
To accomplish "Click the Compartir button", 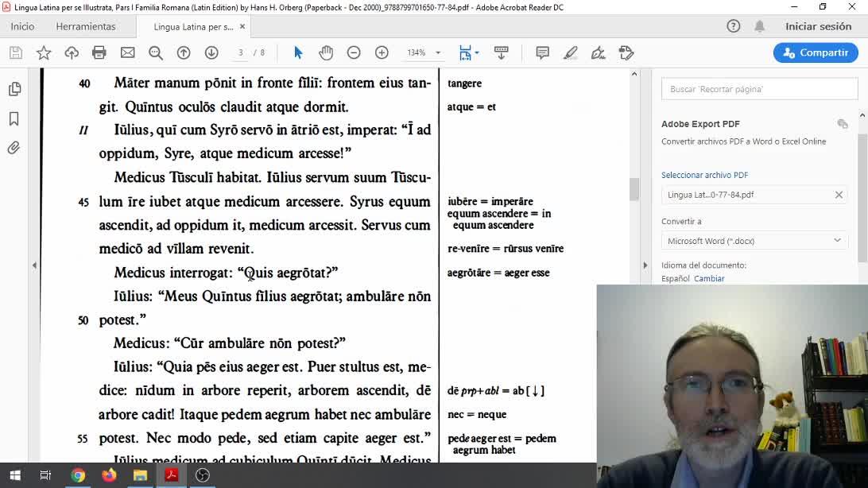I will pos(816,52).
